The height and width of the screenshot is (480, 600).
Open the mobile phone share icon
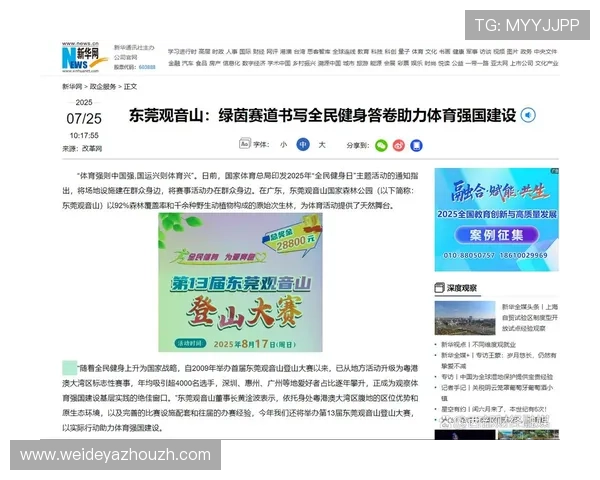(x=416, y=145)
